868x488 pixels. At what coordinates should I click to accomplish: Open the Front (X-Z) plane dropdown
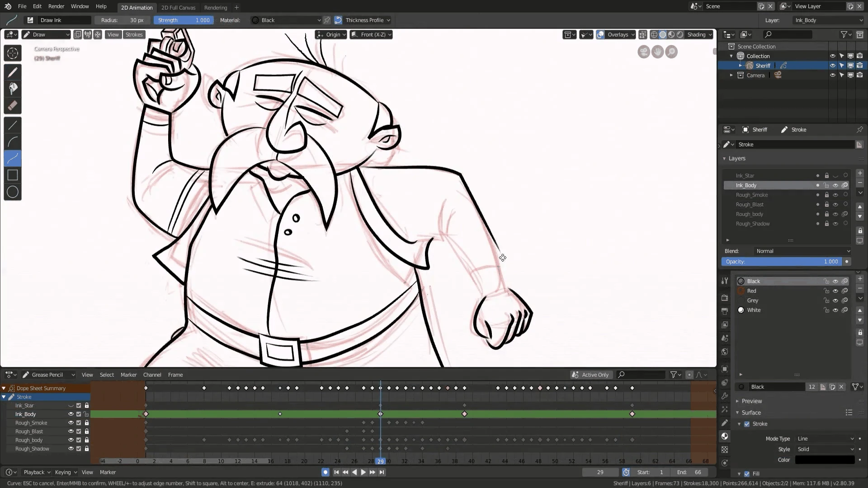coord(371,35)
